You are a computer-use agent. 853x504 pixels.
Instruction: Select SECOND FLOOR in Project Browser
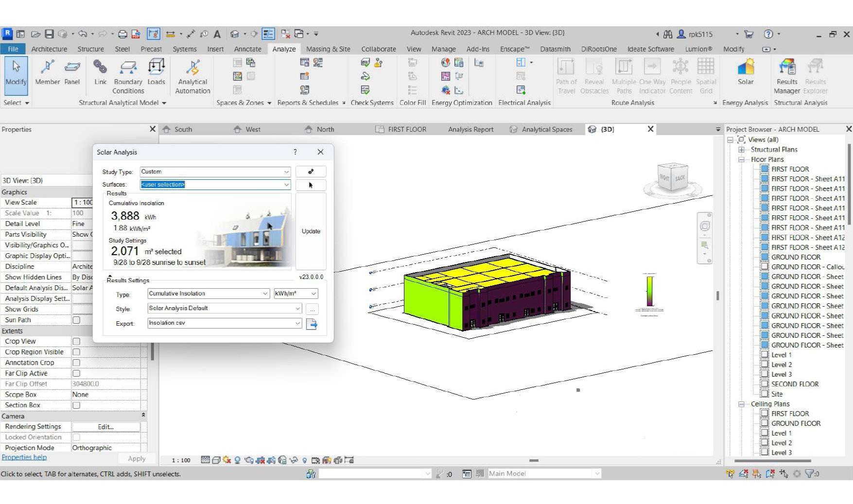[795, 384]
